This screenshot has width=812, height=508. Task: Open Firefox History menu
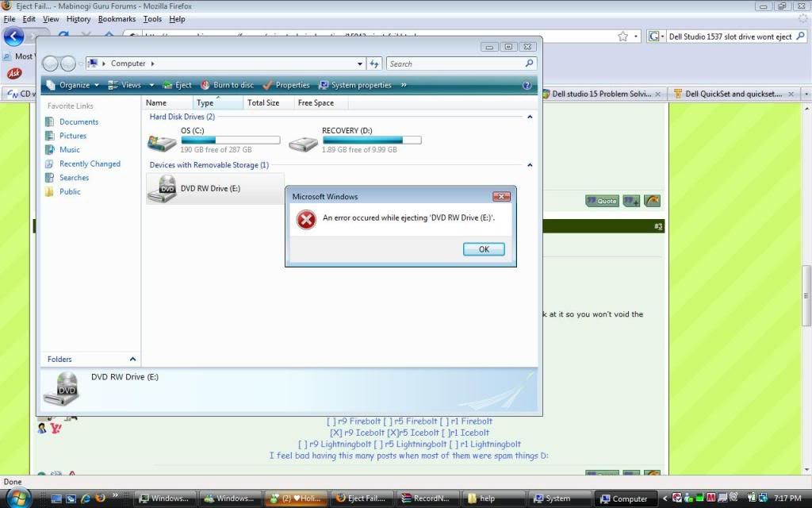pyautogui.click(x=79, y=19)
